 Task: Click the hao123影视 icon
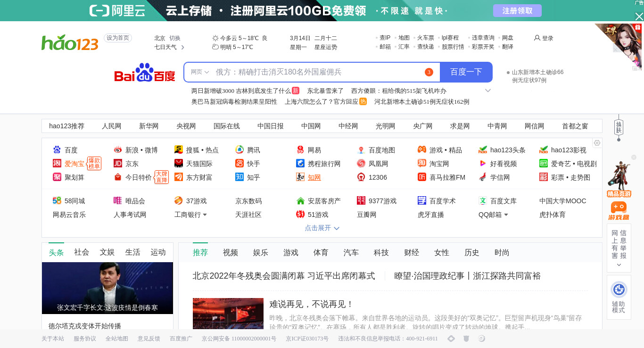tap(544, 150)
